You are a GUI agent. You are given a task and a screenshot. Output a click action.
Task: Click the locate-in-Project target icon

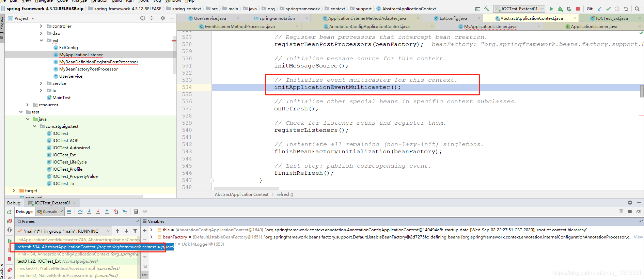[143, 18]
